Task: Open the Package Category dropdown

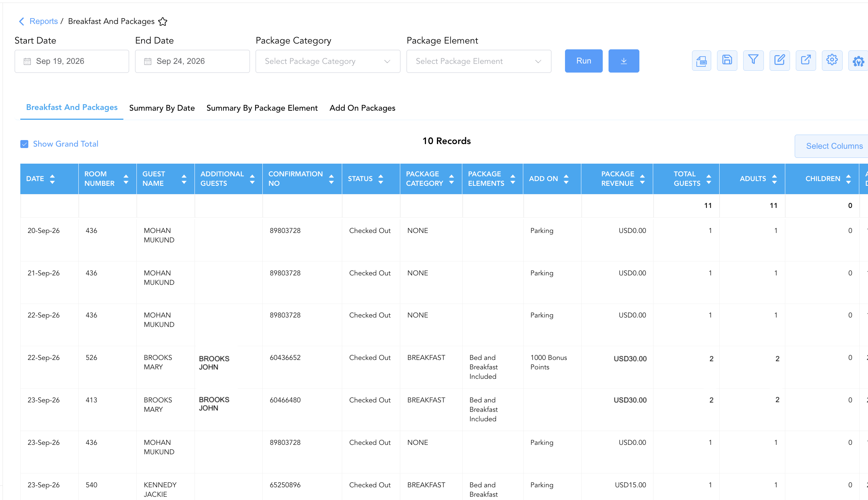Action: tap(328, 61)
